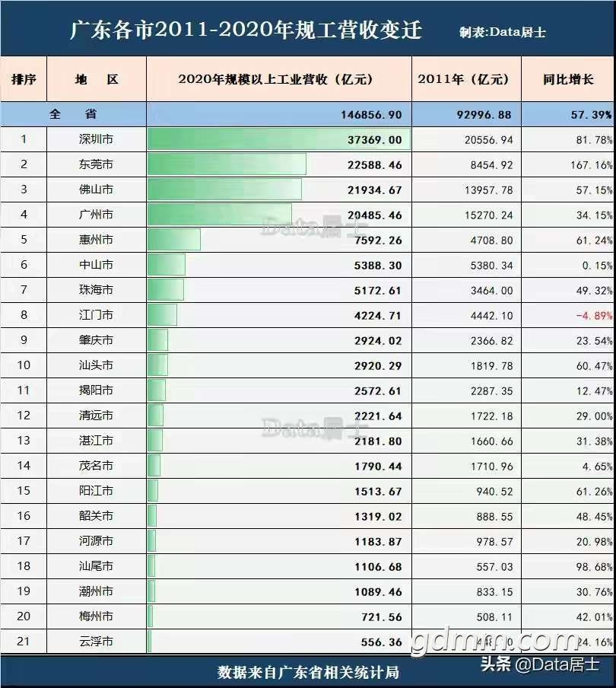Screen dimensions: 616x688
Task: Select the 韶关市 cell
Action: point(96,515)
